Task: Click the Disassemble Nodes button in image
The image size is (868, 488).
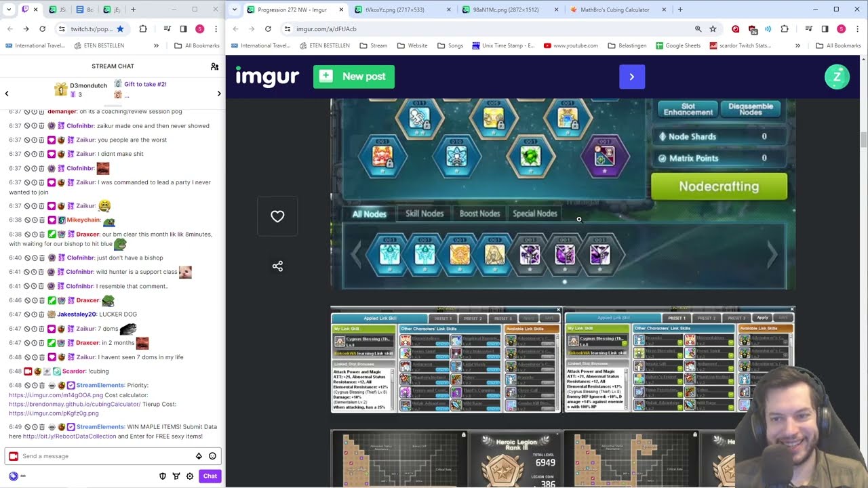Action: (751, 109)
